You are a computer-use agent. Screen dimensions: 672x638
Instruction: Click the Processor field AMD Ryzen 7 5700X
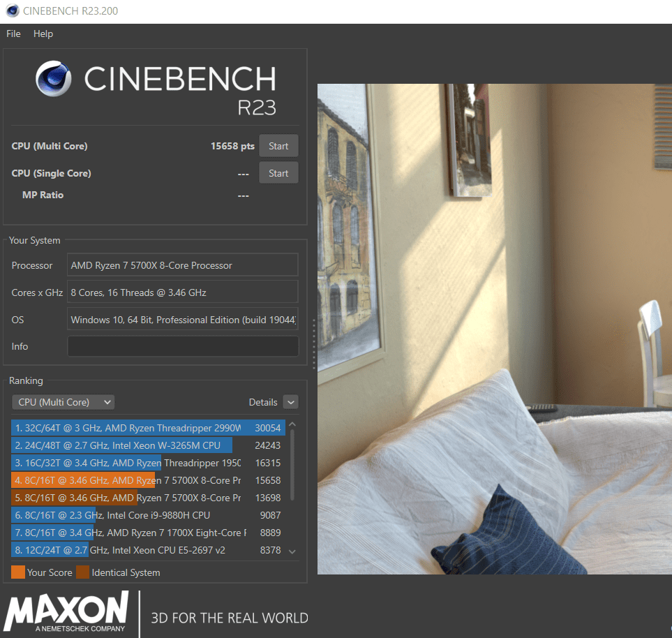pyautogui.click(x=183, y=265)
